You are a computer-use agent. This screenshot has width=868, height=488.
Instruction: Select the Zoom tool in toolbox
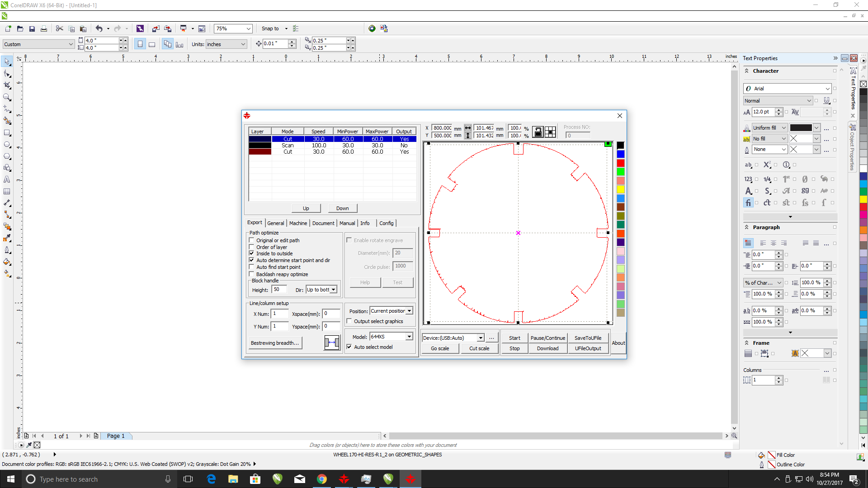[x=7, y=97]
